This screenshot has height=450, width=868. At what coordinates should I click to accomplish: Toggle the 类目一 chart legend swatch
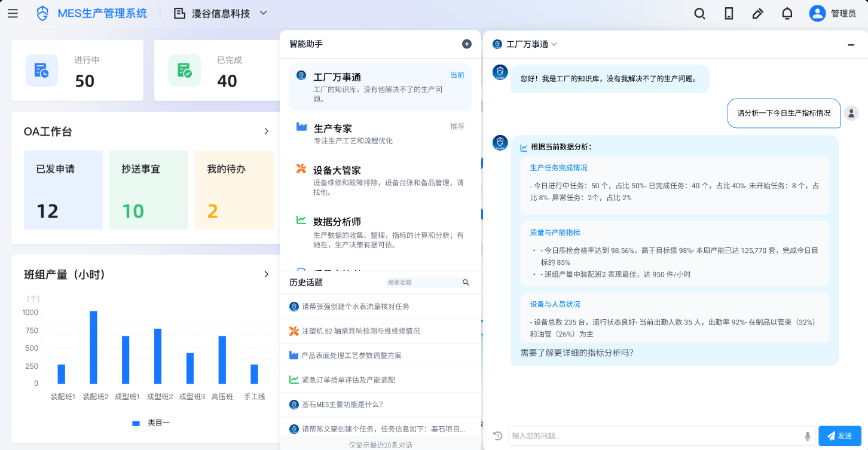click(136, 423)
